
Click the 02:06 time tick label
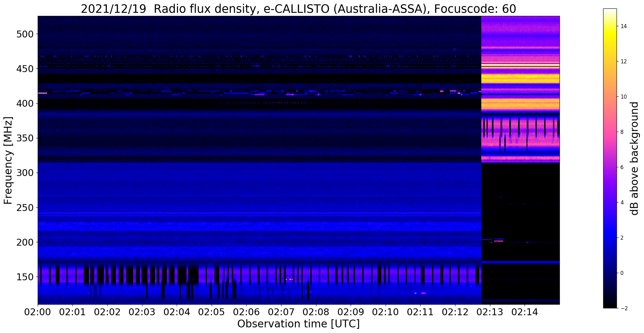click(247, 312)
